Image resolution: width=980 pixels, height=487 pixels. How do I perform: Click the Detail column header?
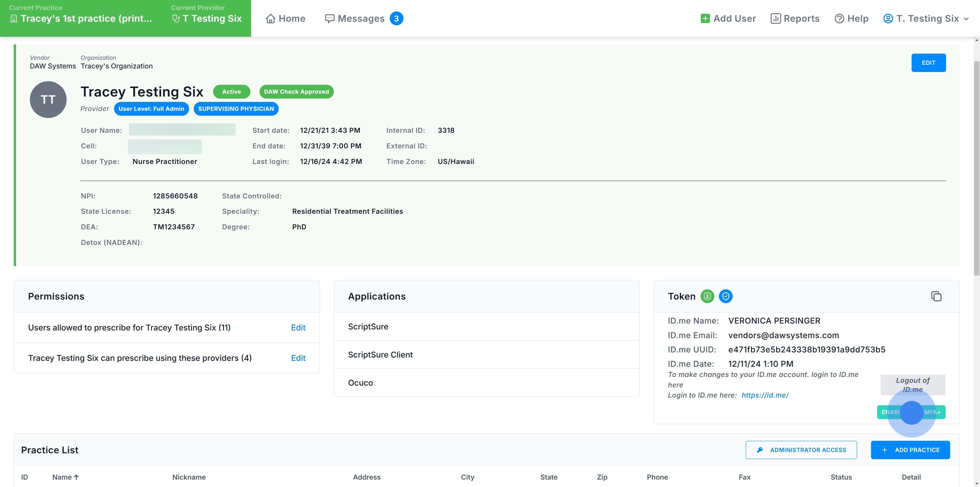pyautogui.click(x=911, y=477)
